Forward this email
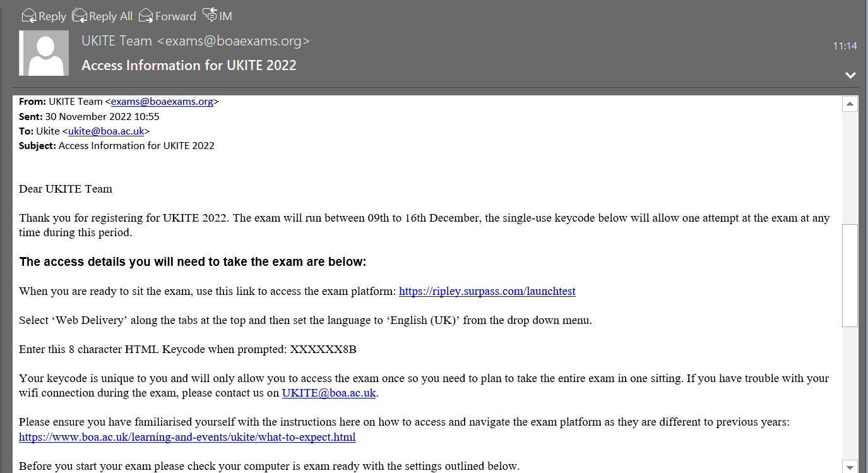868x473 pixels. pos(167,16)
